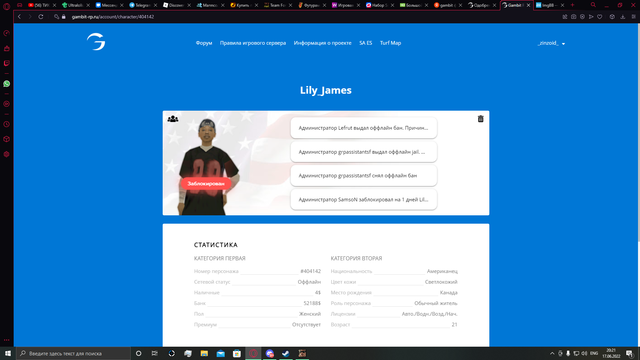Open Информация о проекте menu item

tap(322, 43)
